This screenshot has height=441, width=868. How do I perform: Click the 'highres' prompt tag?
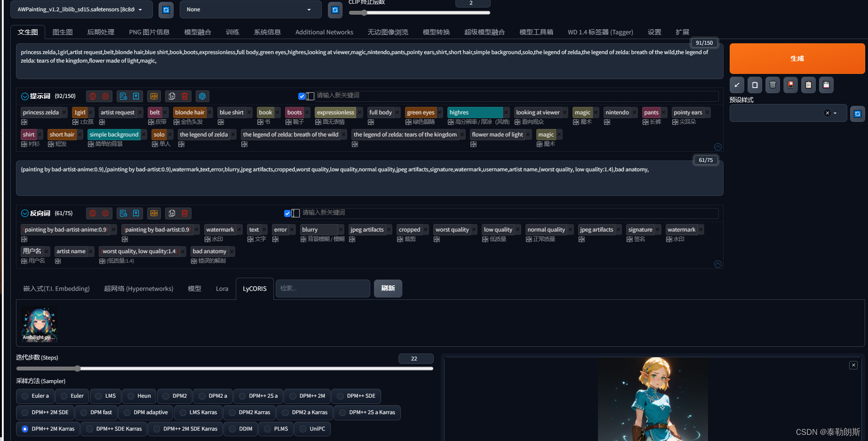(475, 112)
